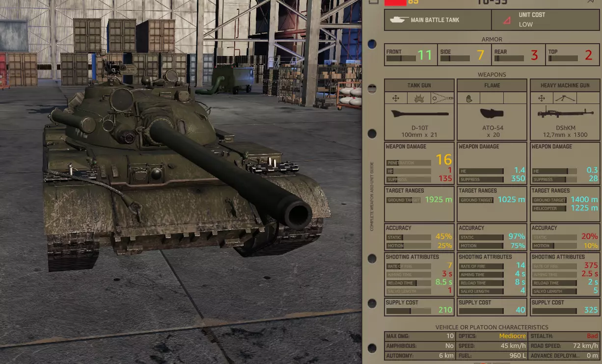Click the Flame ground range 1025 m
Viewport: 602px width, 364px height.
pyautogui.click(x=511, y=200)
